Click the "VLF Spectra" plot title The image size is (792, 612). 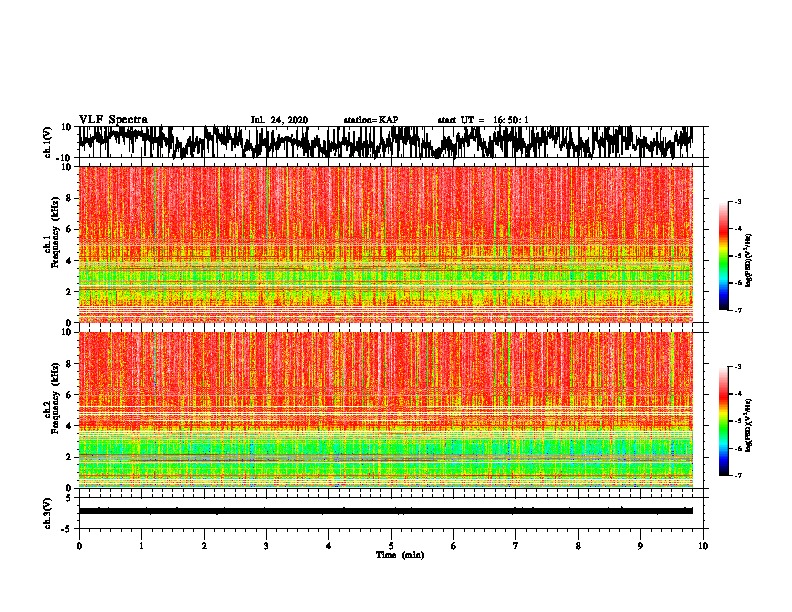click(113, 120)
